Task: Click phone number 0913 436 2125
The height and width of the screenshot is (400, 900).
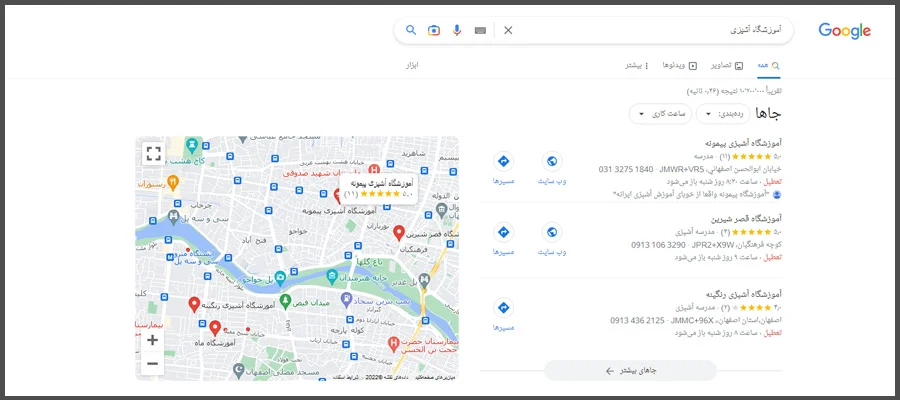Action: pyautogui.click(x=638, y=320)
